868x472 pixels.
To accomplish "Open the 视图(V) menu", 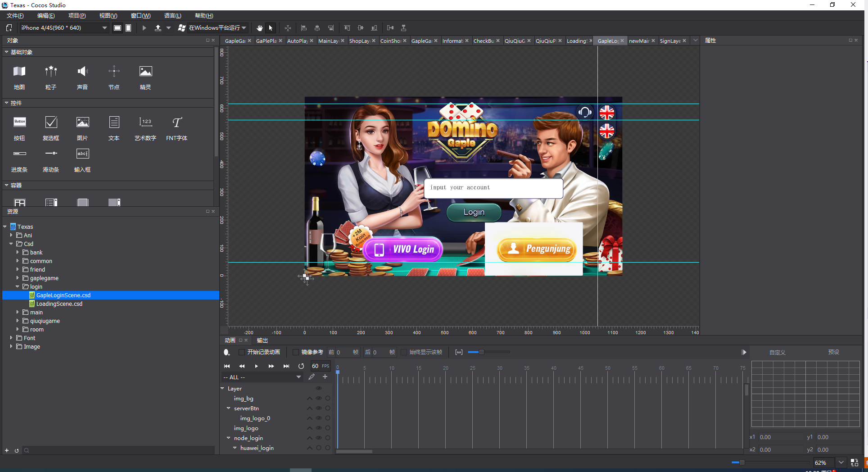I will pyautogui.click(x=107, y=15).
